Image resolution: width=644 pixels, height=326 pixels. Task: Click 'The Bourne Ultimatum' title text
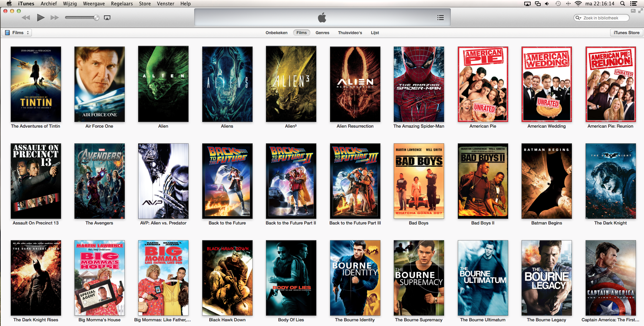[483, 320]
